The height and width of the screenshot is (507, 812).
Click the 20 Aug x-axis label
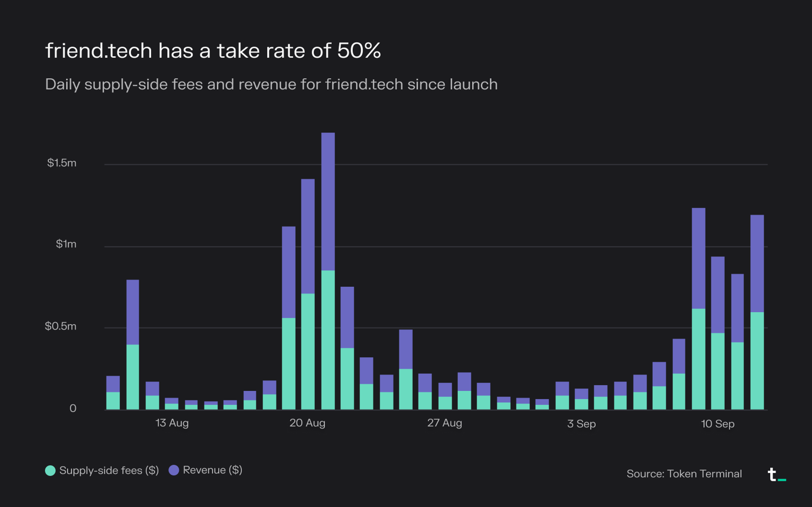pos(307,423)
